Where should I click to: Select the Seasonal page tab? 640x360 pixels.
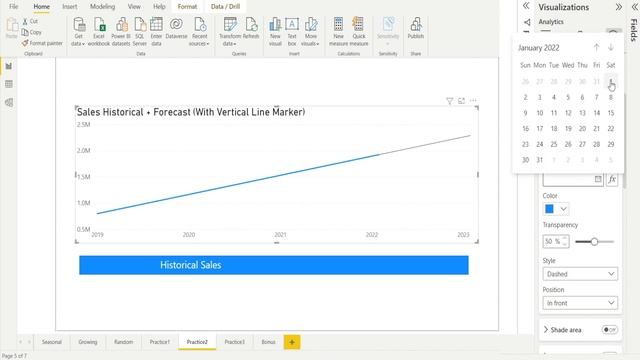pos(52,342)
